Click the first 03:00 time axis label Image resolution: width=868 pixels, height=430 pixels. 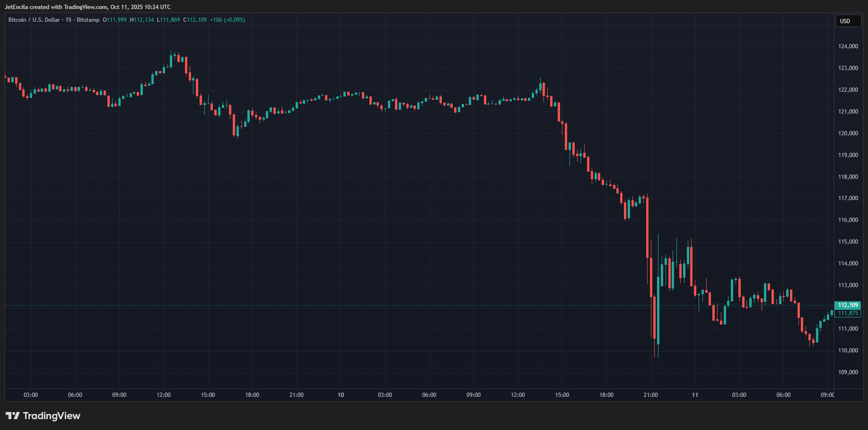pyautogui.click(x=31, y=395)
